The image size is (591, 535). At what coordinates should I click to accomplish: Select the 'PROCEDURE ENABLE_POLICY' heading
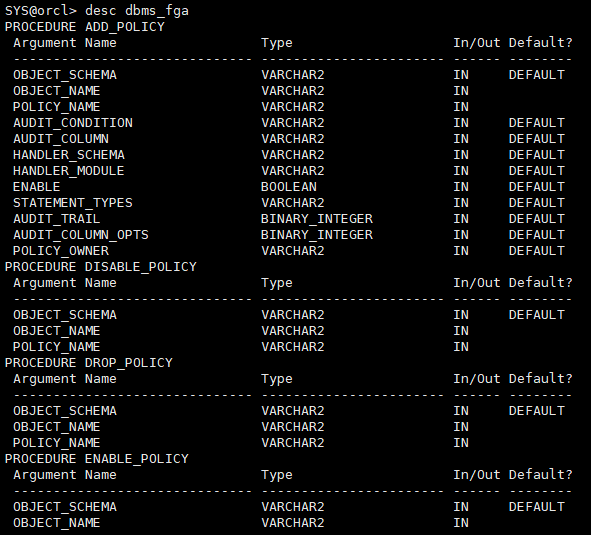point(96,459)
